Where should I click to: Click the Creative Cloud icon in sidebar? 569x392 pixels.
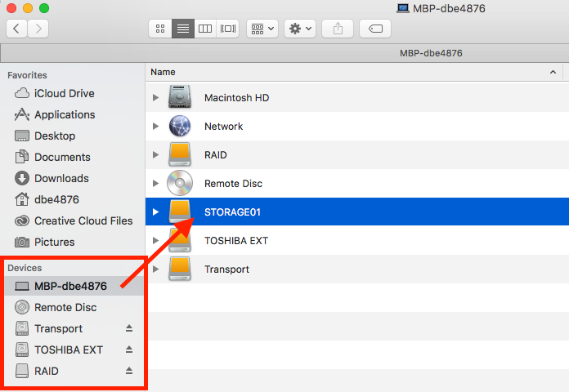click(x=22, y=220)
